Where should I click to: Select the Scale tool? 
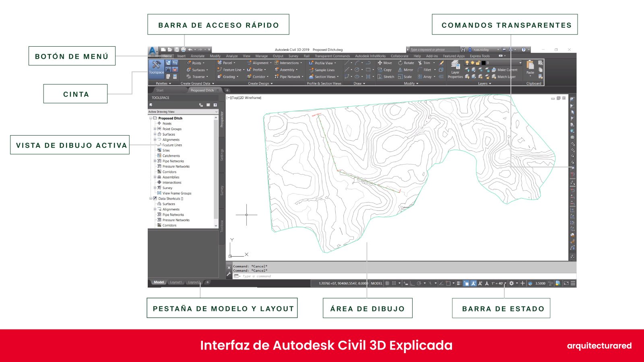pos(405,76)
